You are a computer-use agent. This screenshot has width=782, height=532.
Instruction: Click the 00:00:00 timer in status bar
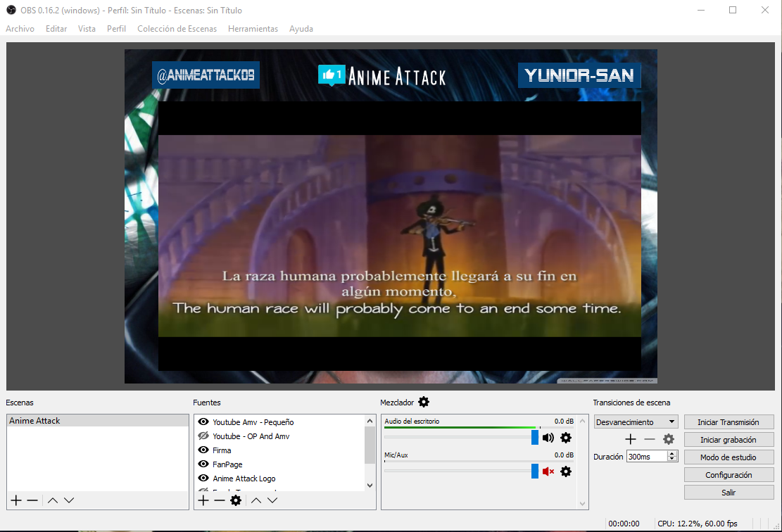click(624, 523)
